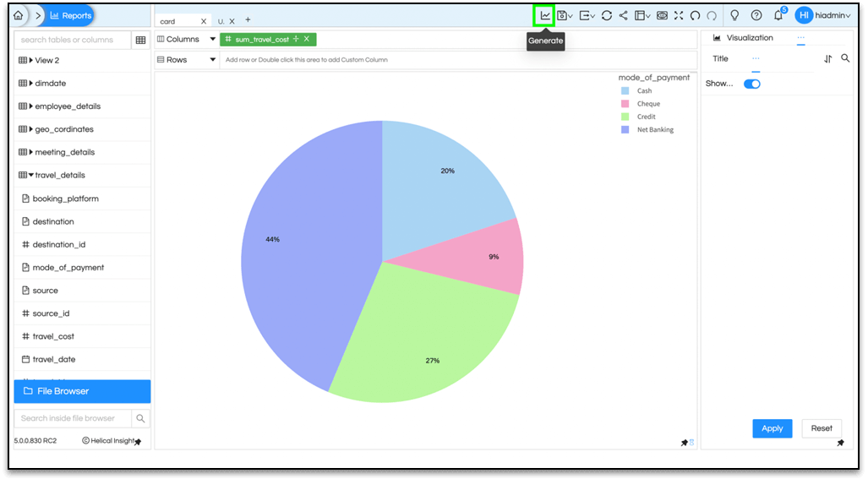
Task: Collapse the travel_details table
Action: (x=31, y=175)
